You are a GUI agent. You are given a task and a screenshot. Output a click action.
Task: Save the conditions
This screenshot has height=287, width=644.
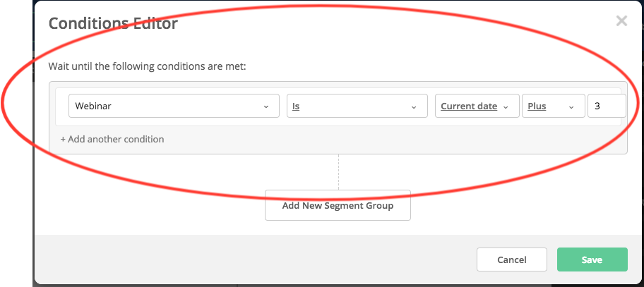point(592,259)
